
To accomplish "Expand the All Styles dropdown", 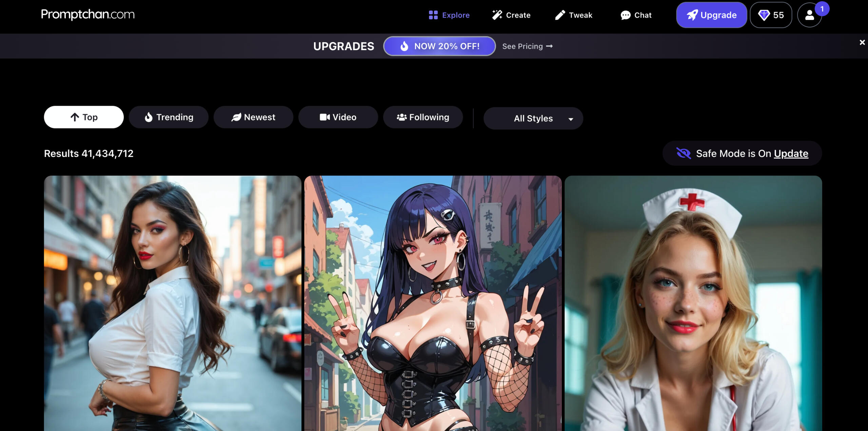I will click(533, 118).
